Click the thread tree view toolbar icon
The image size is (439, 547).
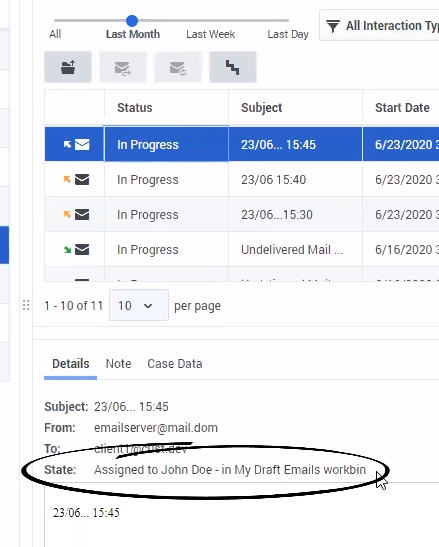[233, 67]
